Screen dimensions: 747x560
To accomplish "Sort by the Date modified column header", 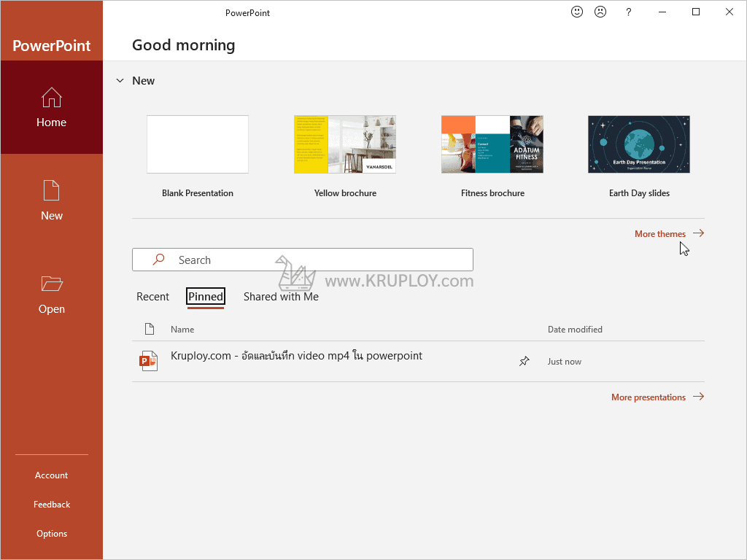I will (575, 329).
